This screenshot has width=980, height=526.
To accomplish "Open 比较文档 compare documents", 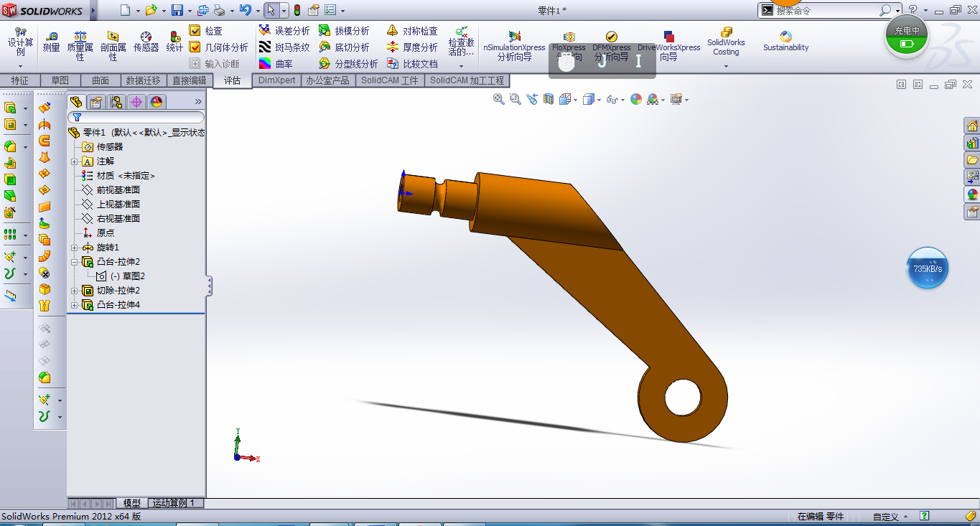I will click(412, 64).
